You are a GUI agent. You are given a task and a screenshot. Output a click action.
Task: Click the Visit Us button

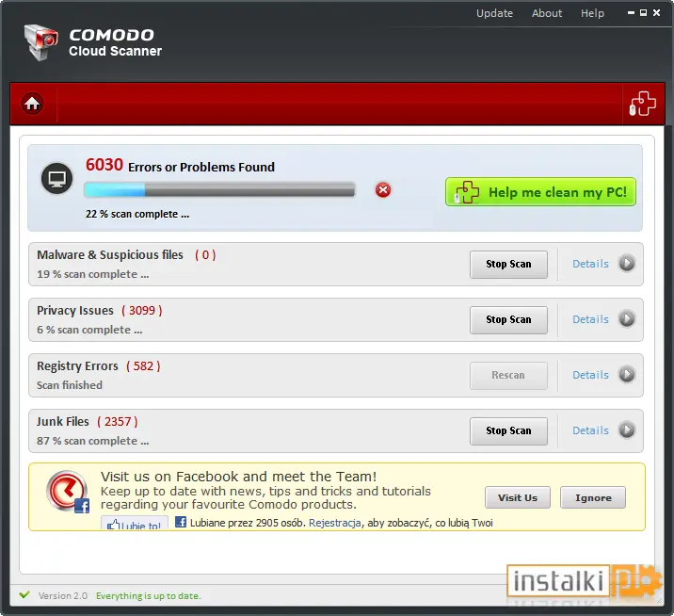pyautogui.click(x=518, y=497)
